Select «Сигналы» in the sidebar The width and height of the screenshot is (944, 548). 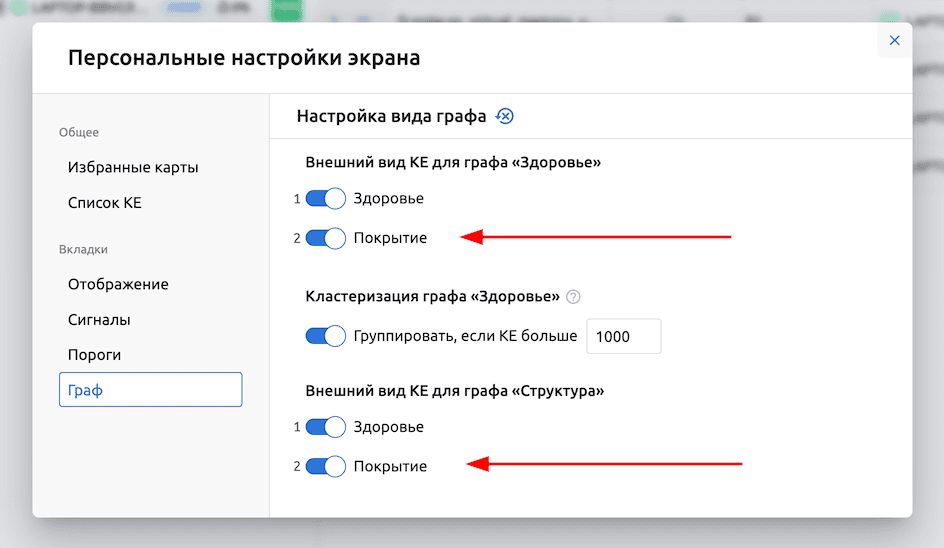pos(99,320)
